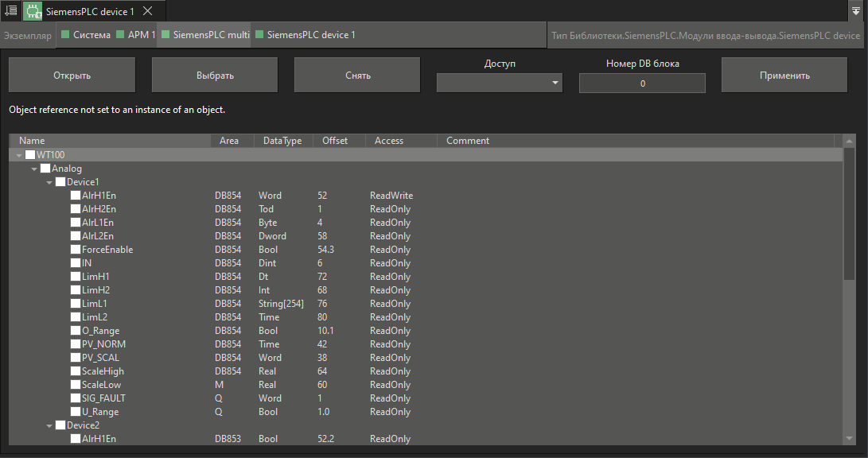
Task: Check the ForceEnable checkbox
Action: tap(76, 250)
